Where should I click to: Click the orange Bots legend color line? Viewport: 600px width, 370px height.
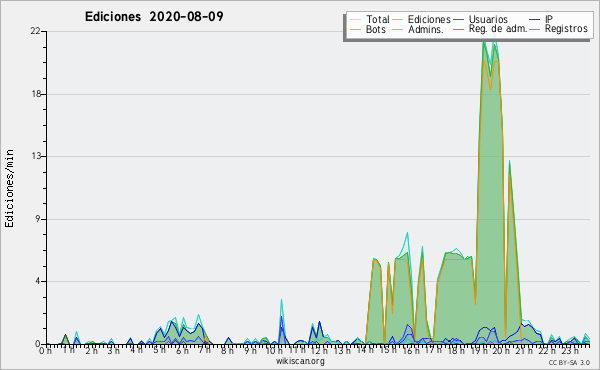pos(355,29)
